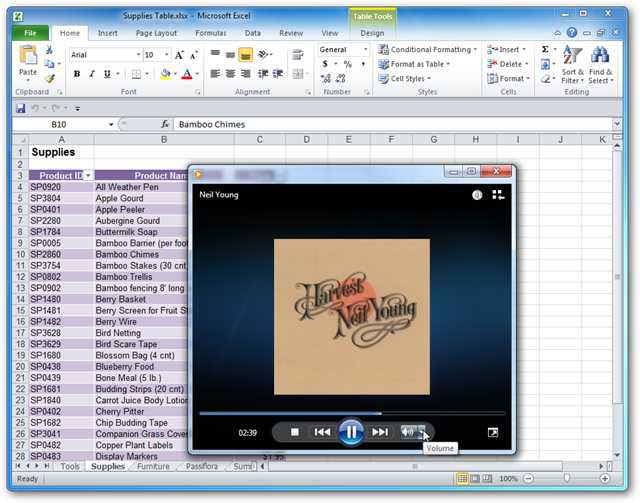Toggle Underline formatting
The height and width of the screenshot is (503, 640).
pos(107,74)
